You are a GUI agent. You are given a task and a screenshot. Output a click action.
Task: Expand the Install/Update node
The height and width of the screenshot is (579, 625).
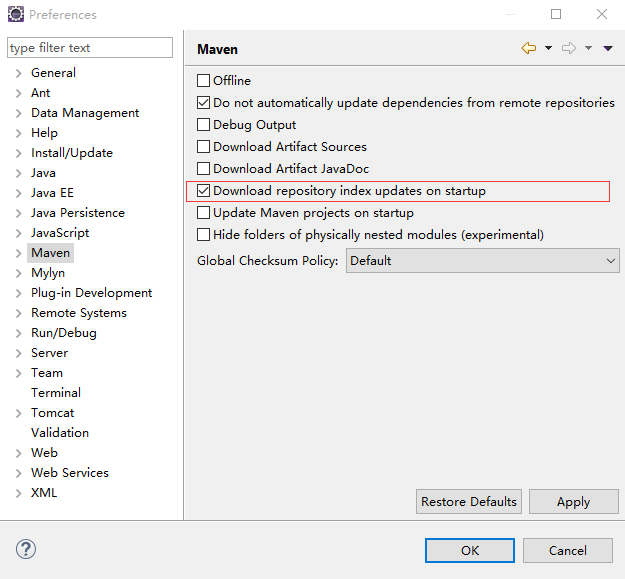coord(18,153)
